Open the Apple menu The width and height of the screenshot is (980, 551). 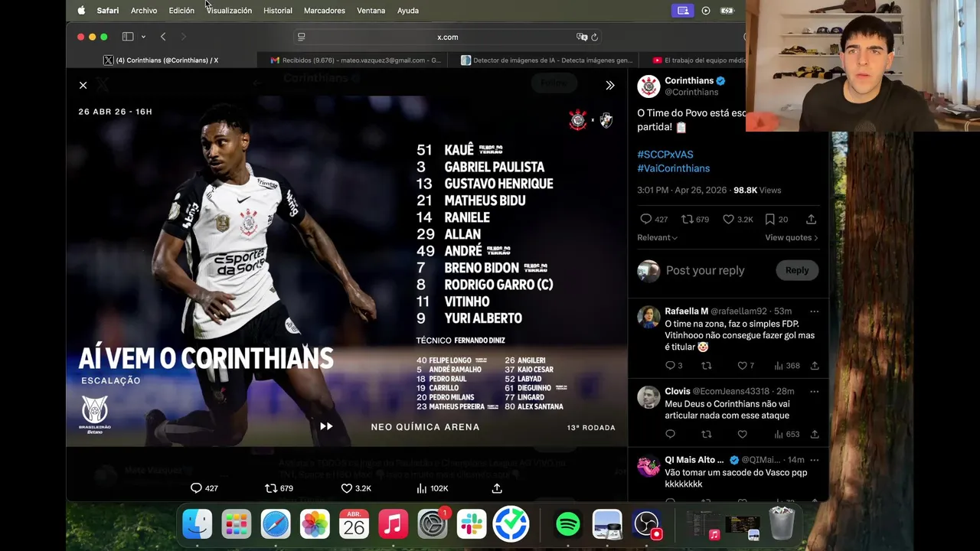click(81, 11)
